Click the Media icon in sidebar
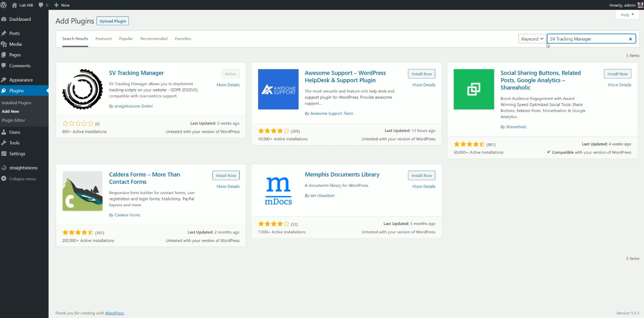 [x=4, y=44]
